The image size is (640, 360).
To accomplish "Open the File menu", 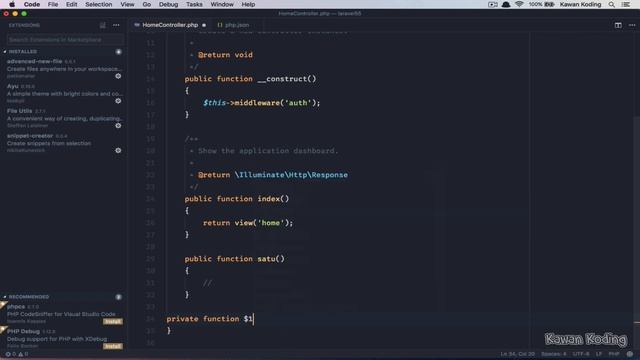I will tap(53, 4).
